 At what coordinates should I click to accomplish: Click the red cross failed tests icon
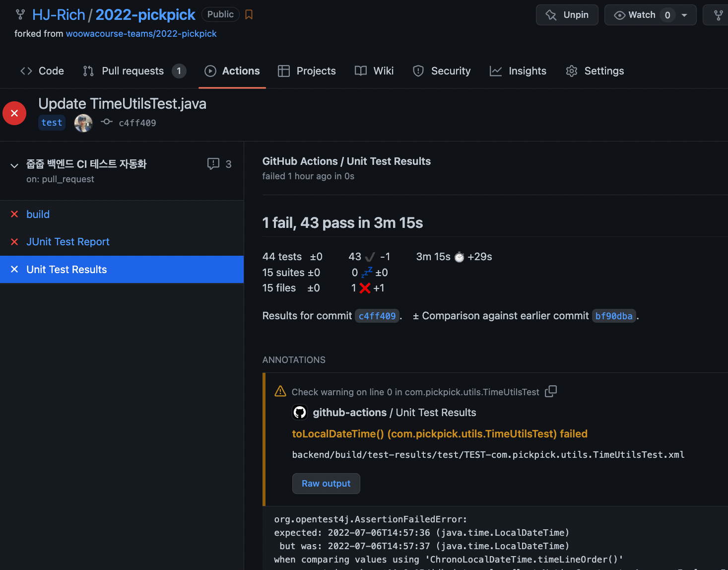coord(365,288)
